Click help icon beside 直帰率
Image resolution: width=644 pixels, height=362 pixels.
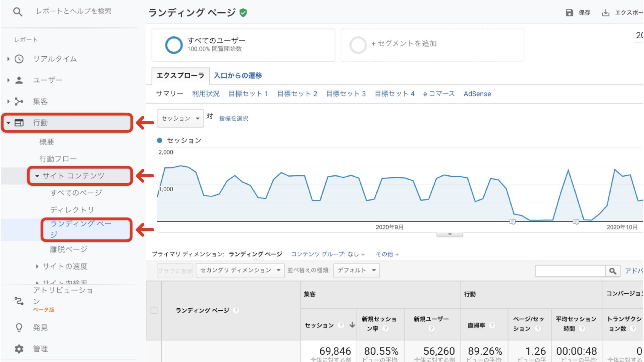click(x=492, y=325)
